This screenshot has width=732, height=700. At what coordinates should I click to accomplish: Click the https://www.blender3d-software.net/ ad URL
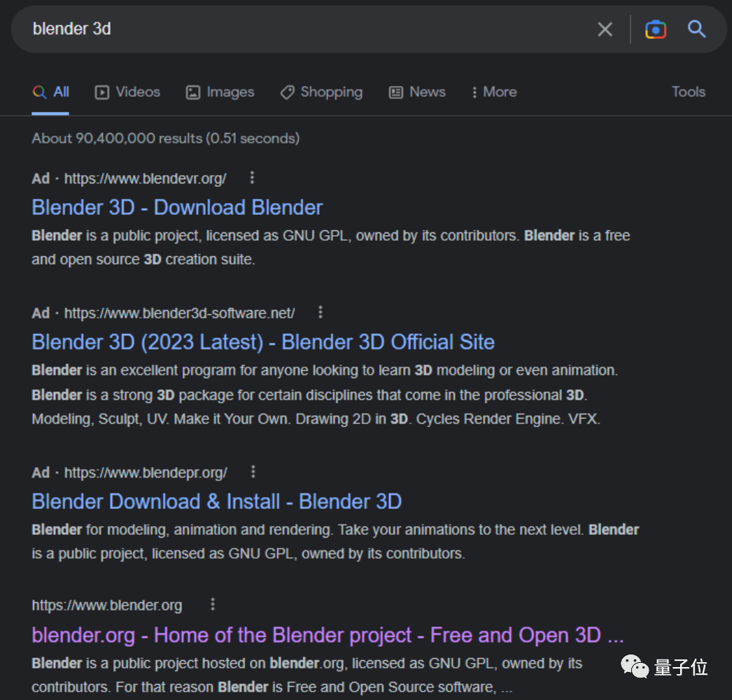point(179,313)
